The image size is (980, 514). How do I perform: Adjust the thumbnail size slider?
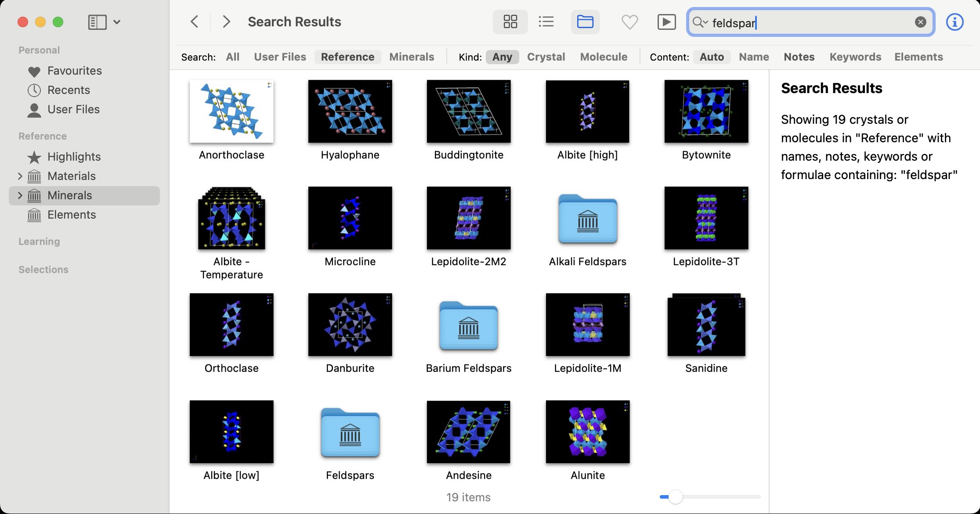point(675,497)
